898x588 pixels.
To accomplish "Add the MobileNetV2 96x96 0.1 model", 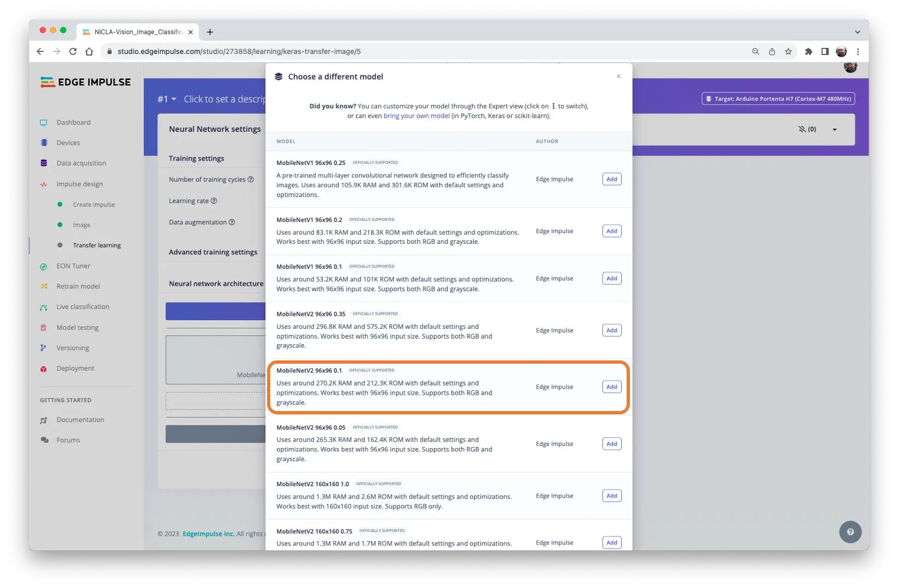I will 611,387.
